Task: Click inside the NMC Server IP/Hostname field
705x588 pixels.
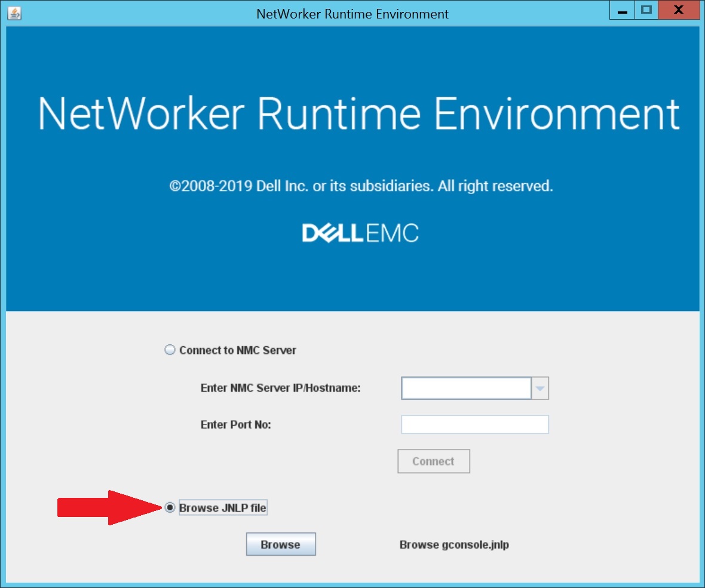Action: click(x=466, y=388)
